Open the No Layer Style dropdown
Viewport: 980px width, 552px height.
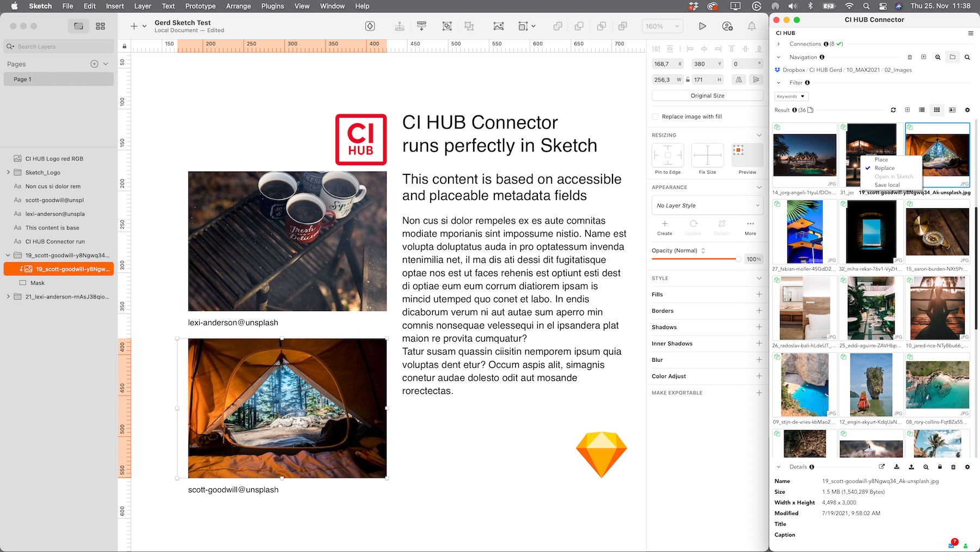[x=707, y=205]
